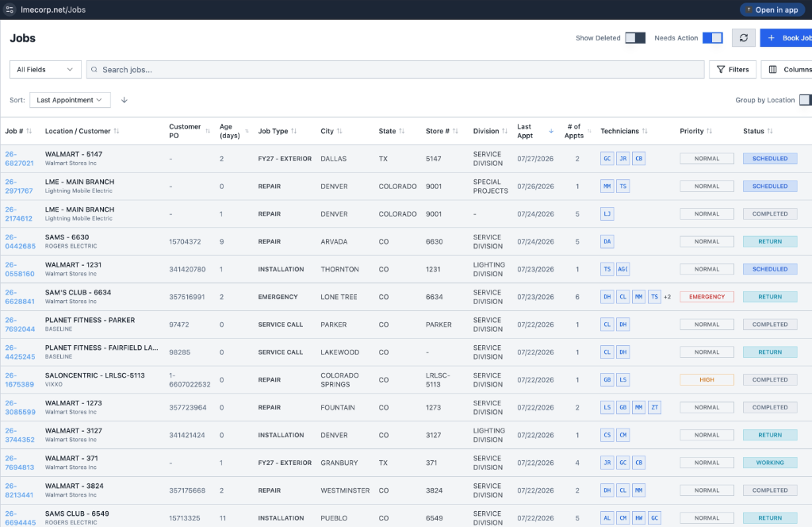Click customer PO 357516991
The width and height of the screenshot is (812, 527).
(x=187, y=297)
